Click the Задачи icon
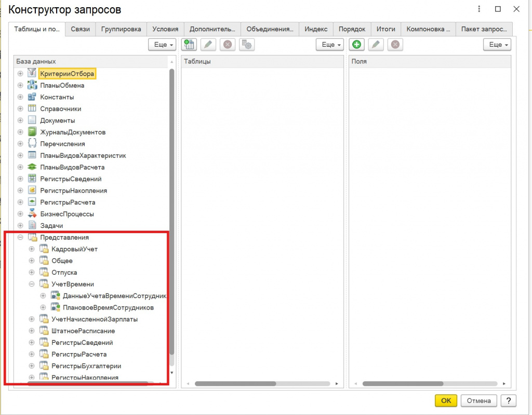Image resolution: width=532 pixels, height=415 pixels. [x=32, y=225]
